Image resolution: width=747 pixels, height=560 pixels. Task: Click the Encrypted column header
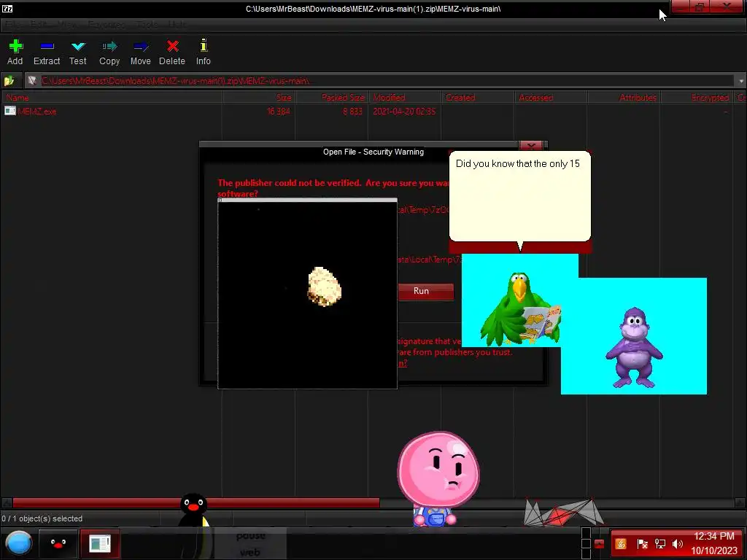(697, 98)
